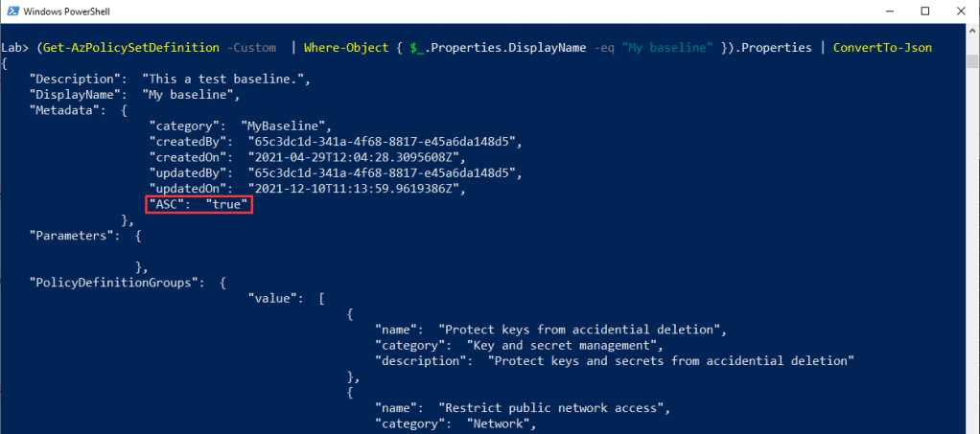The width and height of the screenshot is (980, 434).
Task: Minimize the Windows PowerShell window
Action: coord(879,11)
